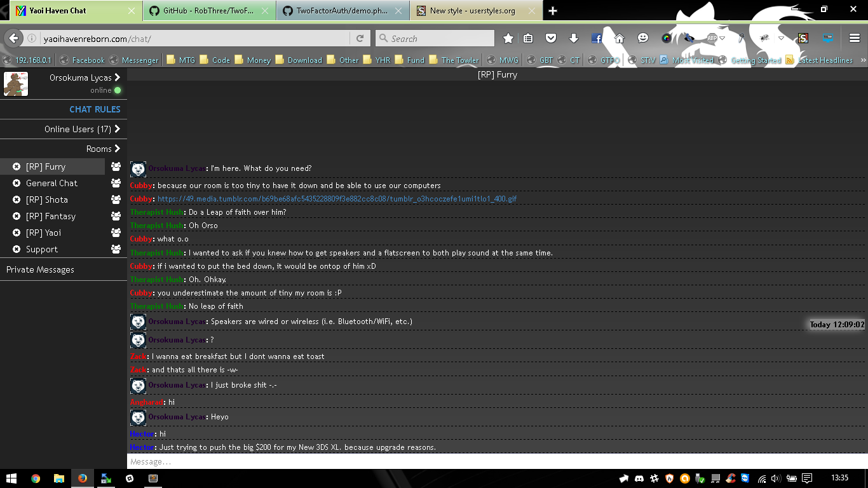Click the Windows Start button

[x=11, y=478]
